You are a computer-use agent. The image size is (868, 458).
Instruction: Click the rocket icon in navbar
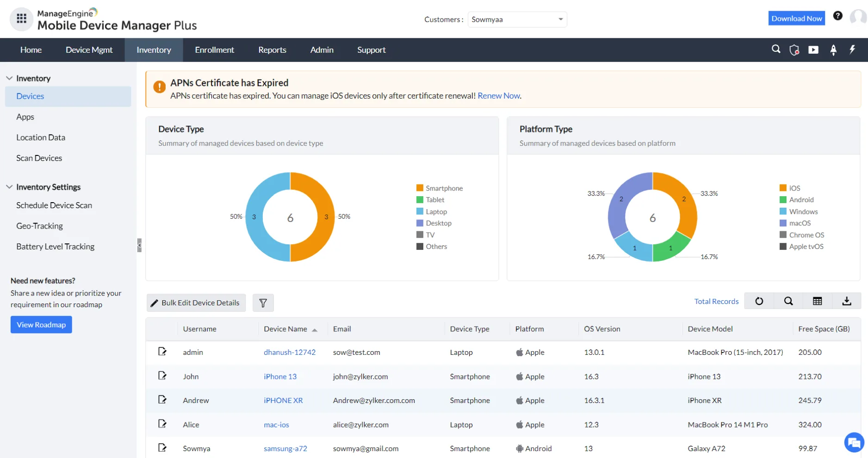[833, 50]
